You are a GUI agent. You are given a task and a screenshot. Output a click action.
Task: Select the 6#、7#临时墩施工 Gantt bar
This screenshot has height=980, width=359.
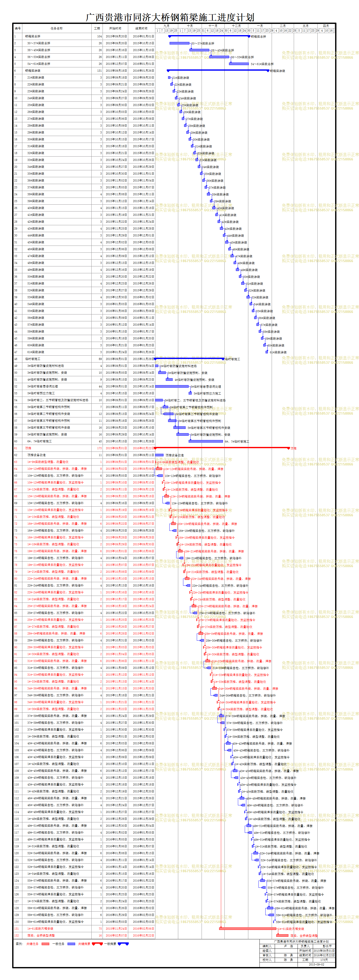(206, 441)
